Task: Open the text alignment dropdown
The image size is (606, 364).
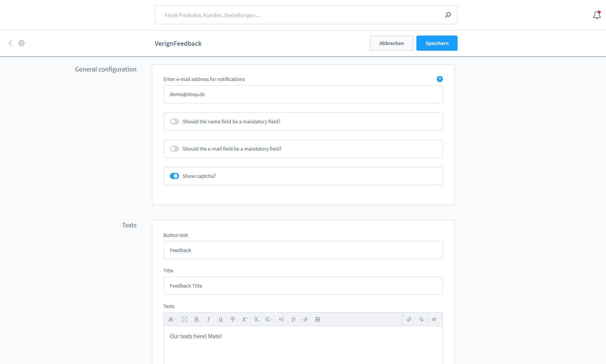Action: (x=269, y=319)
